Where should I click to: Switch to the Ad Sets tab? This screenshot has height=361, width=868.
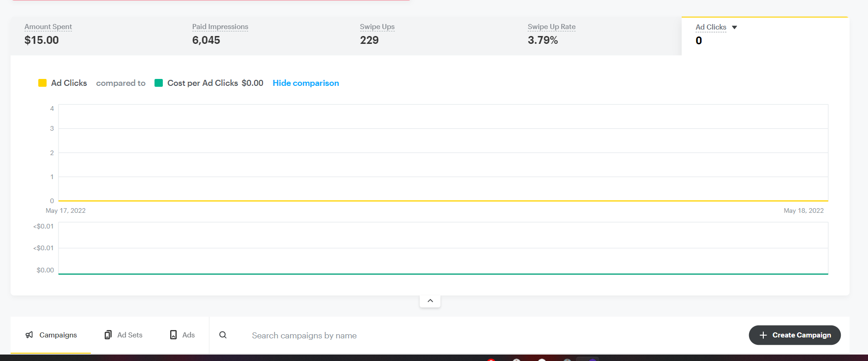tap(130, 335)
